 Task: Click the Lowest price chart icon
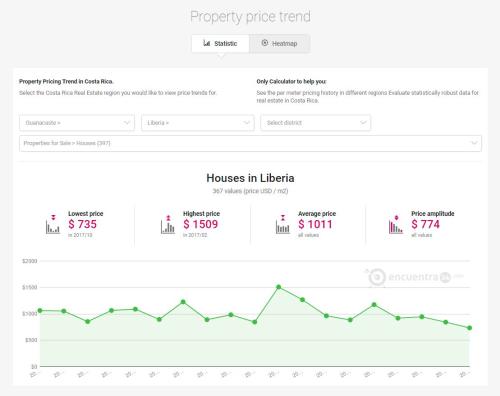click(x=53, y=224)
